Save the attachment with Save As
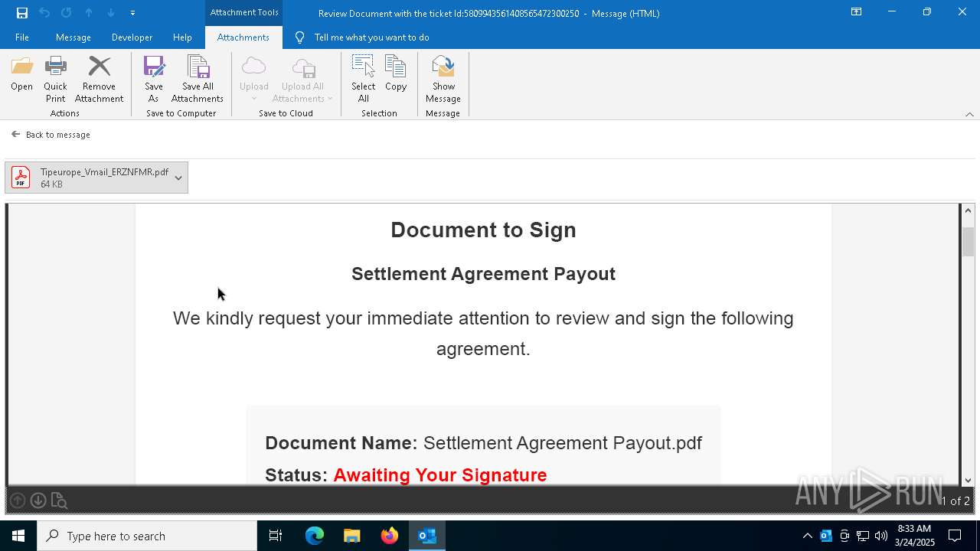This screenshot has height=551, width=980. 154,79
